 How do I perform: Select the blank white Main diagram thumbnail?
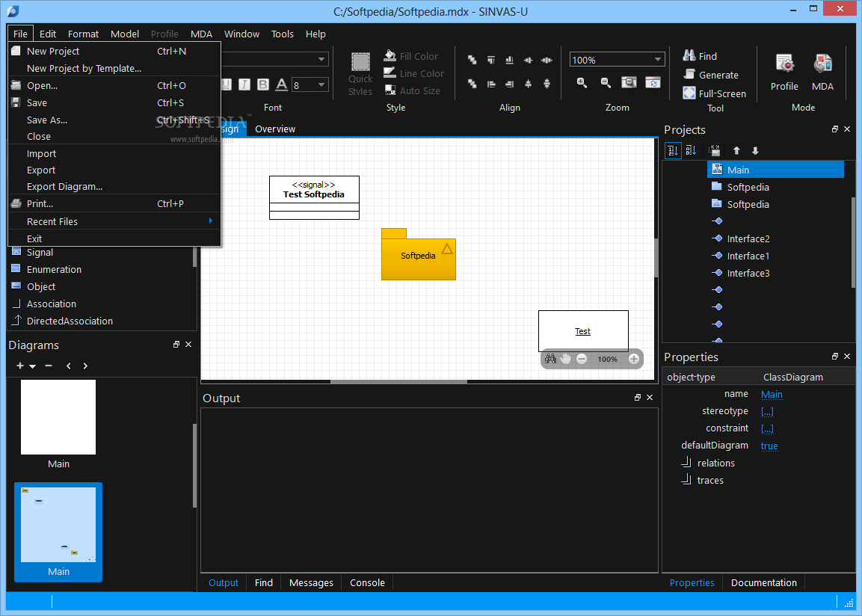(x=58, y=417)
